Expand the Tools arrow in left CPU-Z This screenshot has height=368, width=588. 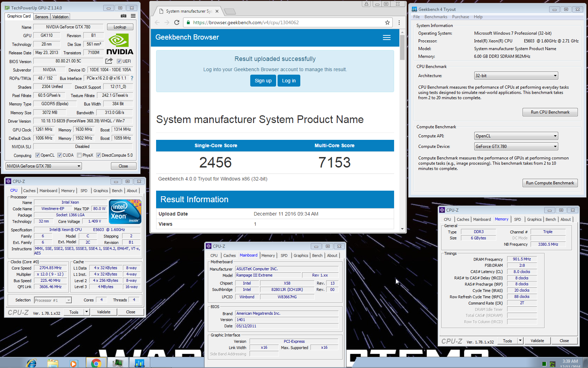tap(86, 312)
